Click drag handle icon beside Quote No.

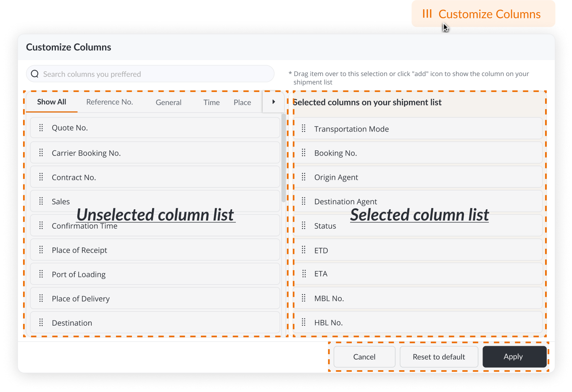coord(41,128)
